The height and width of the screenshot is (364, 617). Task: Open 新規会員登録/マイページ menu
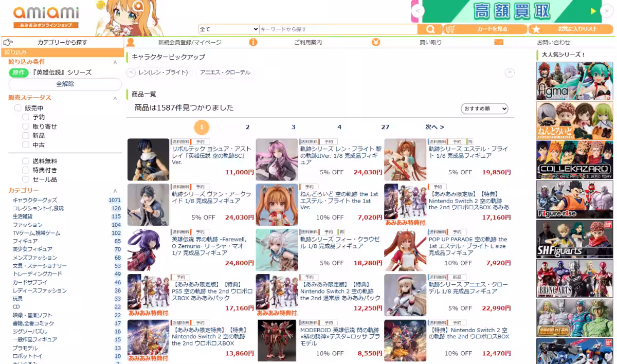tap(190, 42)
